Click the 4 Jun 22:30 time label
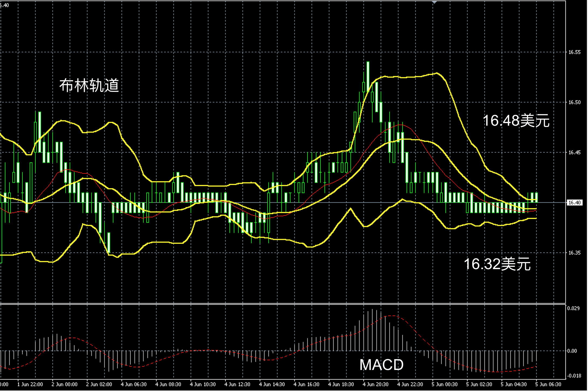Screen dimensions: 588x391 (410, 384)
